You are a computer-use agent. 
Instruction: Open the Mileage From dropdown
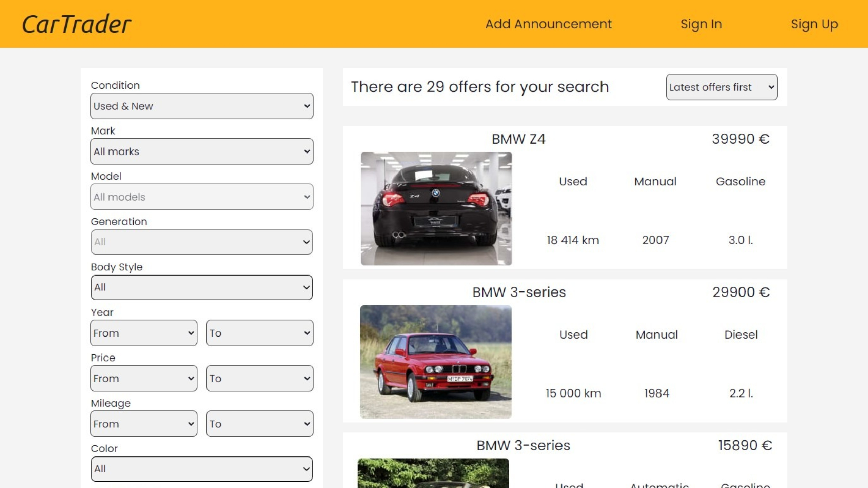pos(143,424)
